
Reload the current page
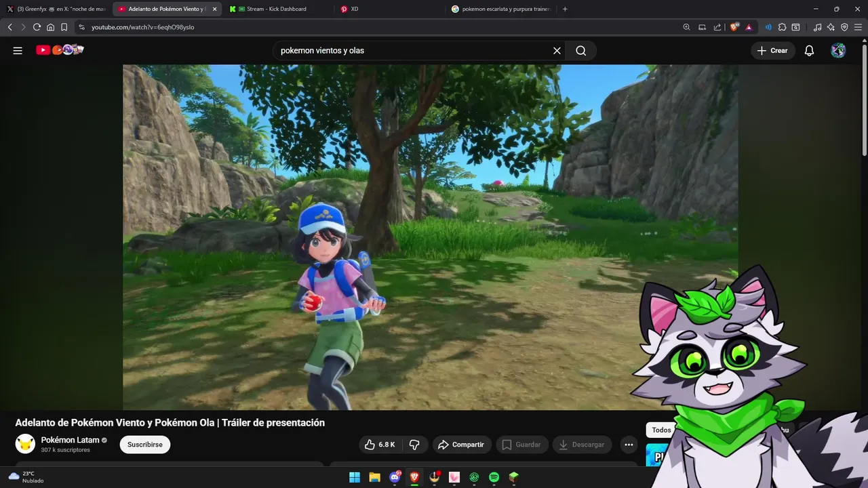pyautogui.click(x=37, y=27)
